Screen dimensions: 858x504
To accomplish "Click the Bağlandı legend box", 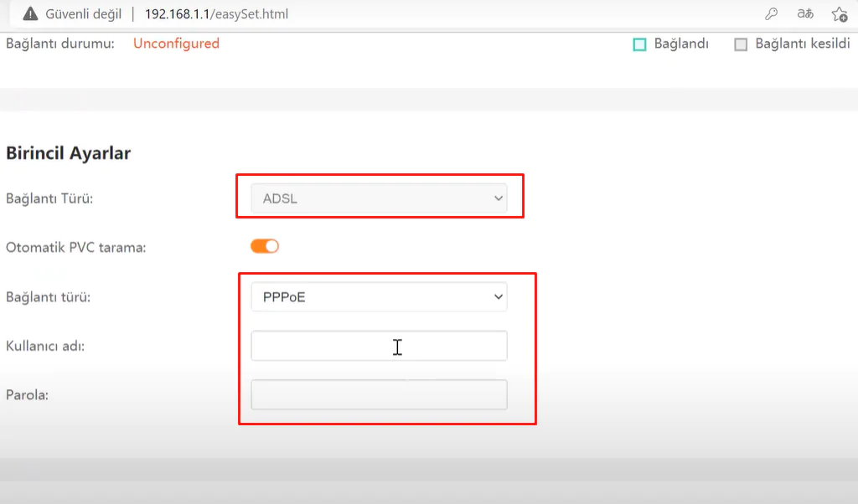I will [x=639, y=44].
